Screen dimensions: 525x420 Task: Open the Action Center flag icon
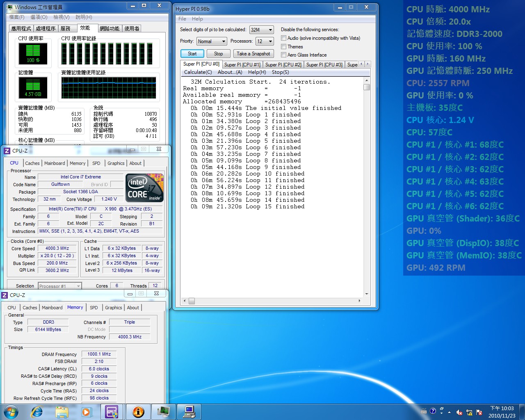(x=479, y=412)
